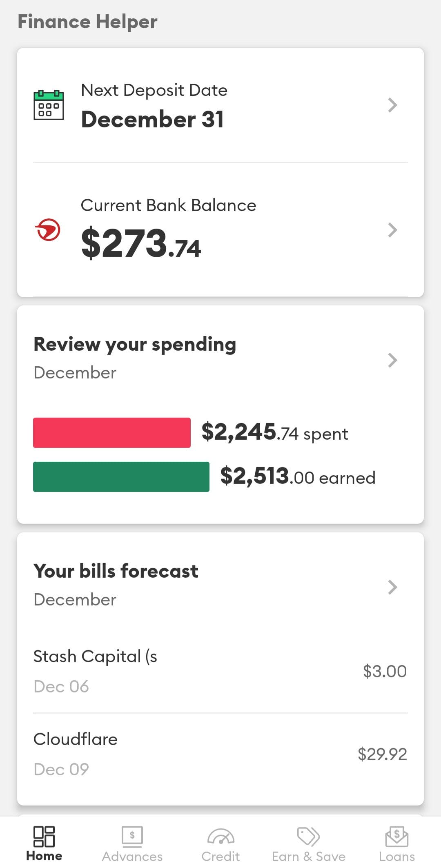Open the Advances cash icon

(x=132, y=836)
